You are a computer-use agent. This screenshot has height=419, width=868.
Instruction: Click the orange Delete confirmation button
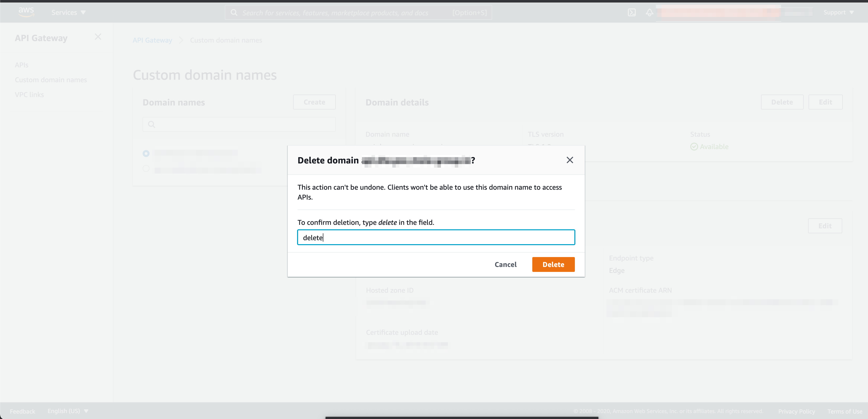(553, 265)
